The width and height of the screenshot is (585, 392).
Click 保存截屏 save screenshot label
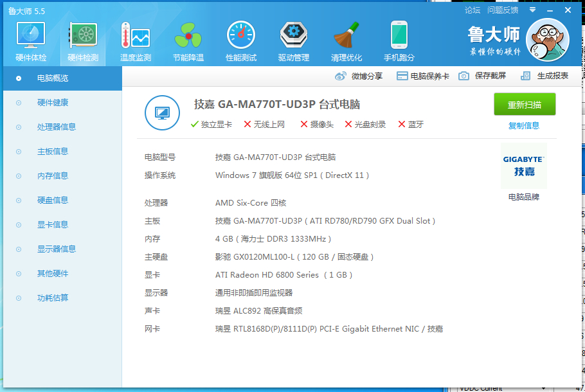(x=491, y=76)
